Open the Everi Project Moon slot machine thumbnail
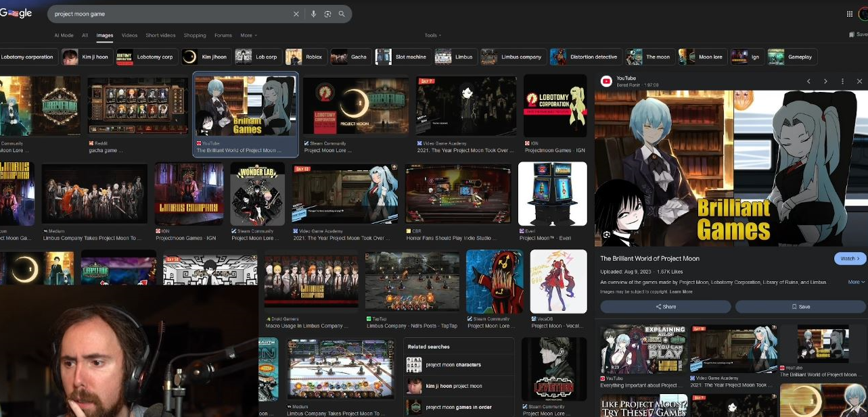868x417 pixels. pos(553,194)
